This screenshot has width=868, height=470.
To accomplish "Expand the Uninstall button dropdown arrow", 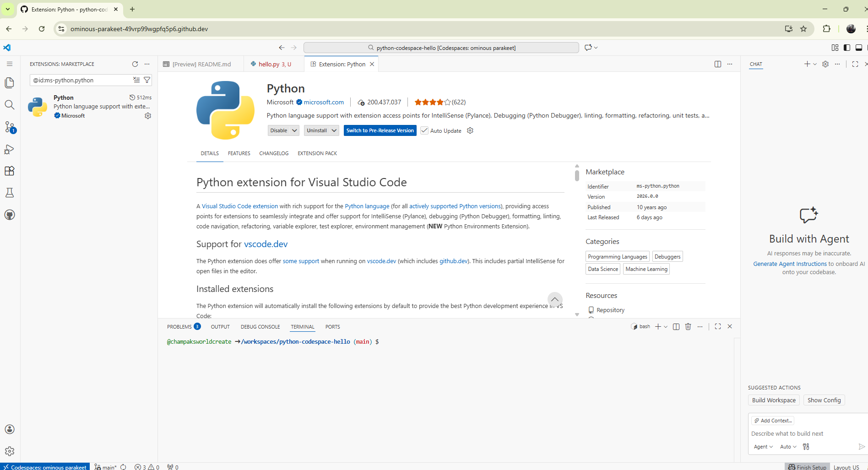I will pos(334,131).
